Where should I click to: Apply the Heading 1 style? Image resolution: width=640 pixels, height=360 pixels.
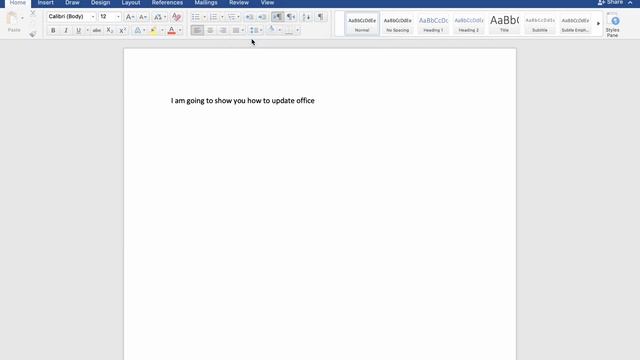[x=433, y=24]
